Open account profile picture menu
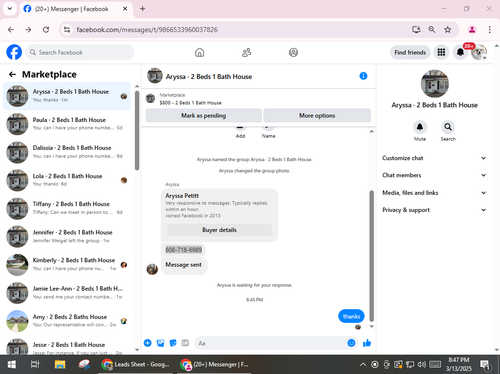Screen dimensions: 500x374 (479, 52)
